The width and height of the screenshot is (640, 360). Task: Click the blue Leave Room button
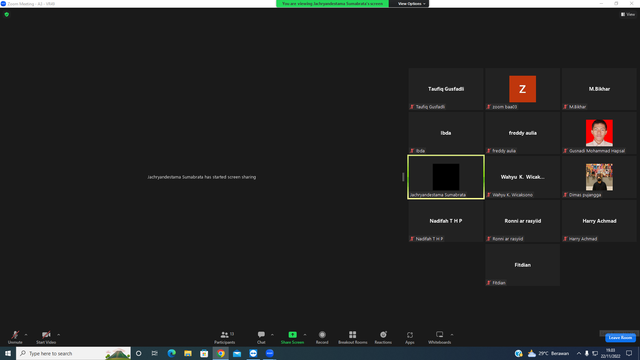pos(620,338)
